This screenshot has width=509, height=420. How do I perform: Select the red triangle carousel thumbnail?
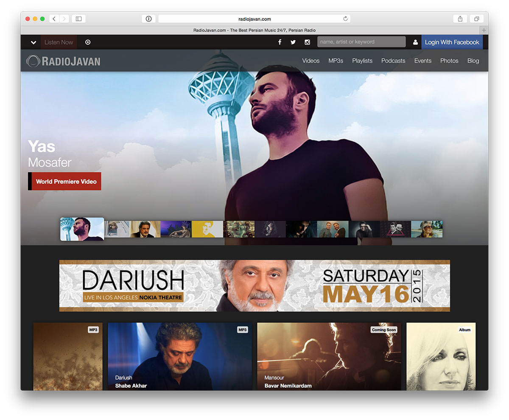[395, 229]
